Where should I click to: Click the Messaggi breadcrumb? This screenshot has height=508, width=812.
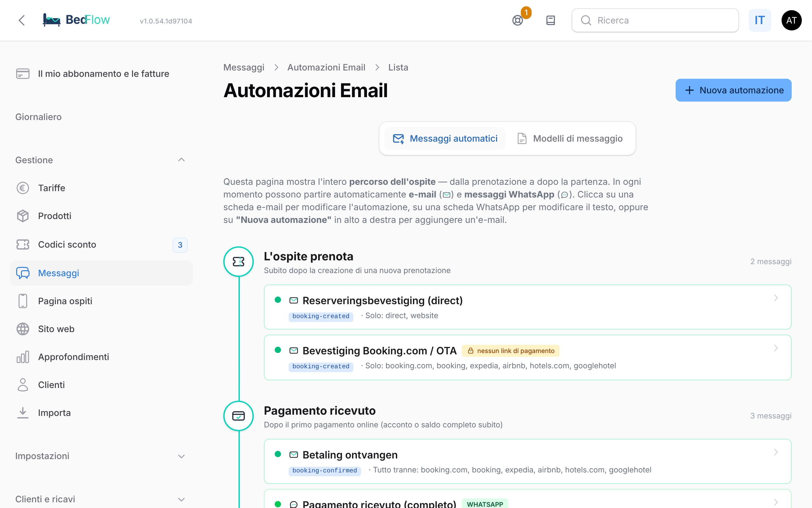click(x=244, y=67)
